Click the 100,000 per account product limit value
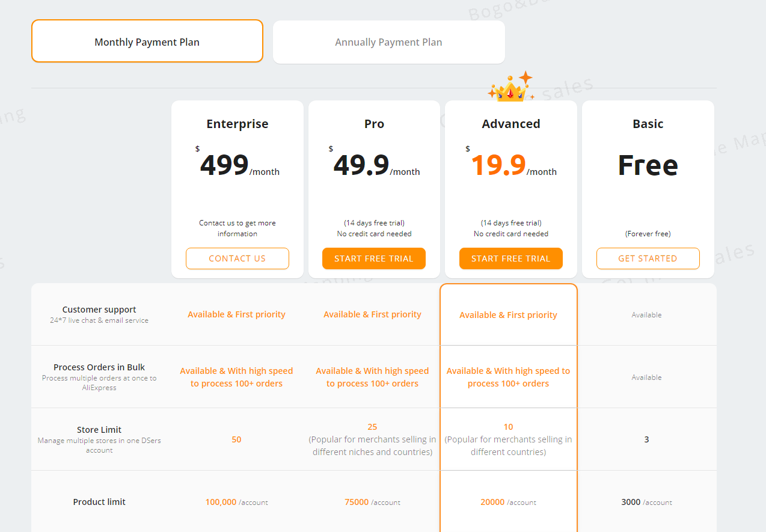Viewport: 766px width, 532px height. 236,502
